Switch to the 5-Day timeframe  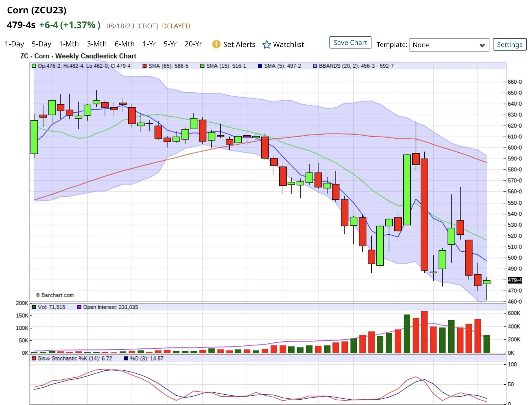coord(41,44)
